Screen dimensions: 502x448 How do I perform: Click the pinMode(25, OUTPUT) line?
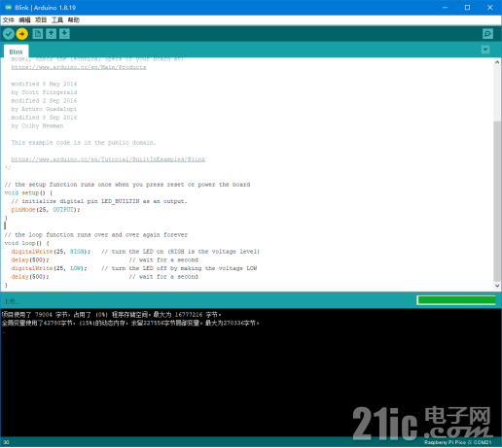46,210
